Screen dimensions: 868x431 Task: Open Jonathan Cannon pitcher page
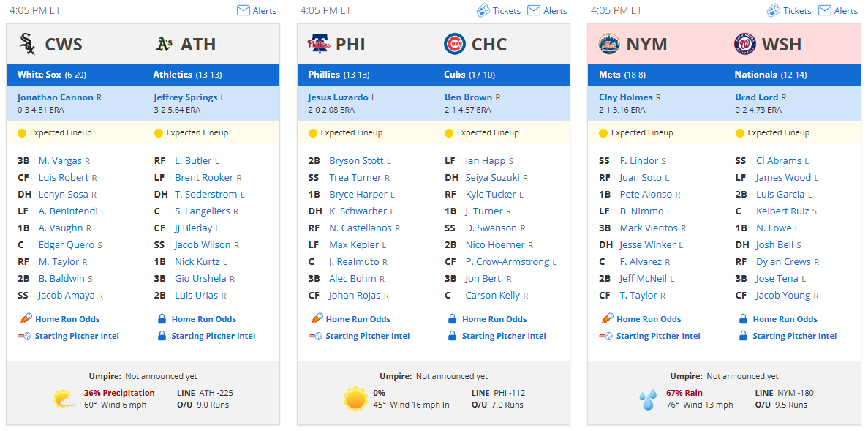click(x=56, y=97)
